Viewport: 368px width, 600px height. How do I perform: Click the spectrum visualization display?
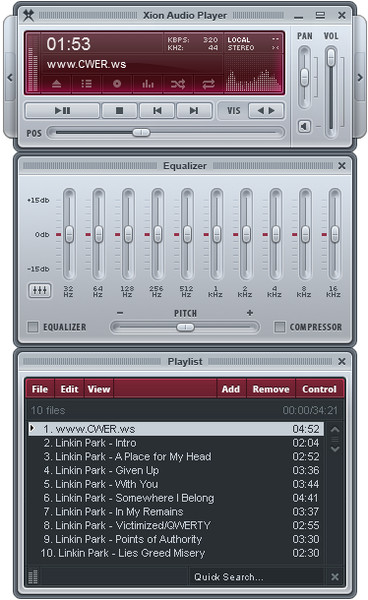pos(253,80)
